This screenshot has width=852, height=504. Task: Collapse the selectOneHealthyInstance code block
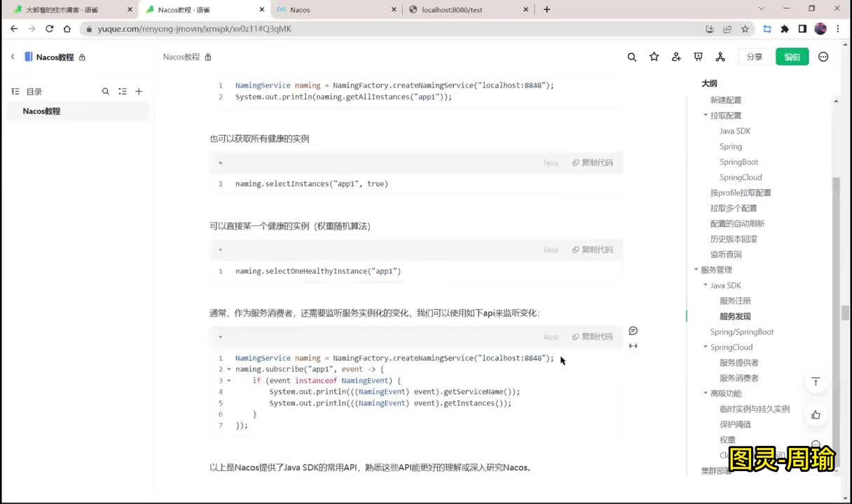click(x=220, y=249)
